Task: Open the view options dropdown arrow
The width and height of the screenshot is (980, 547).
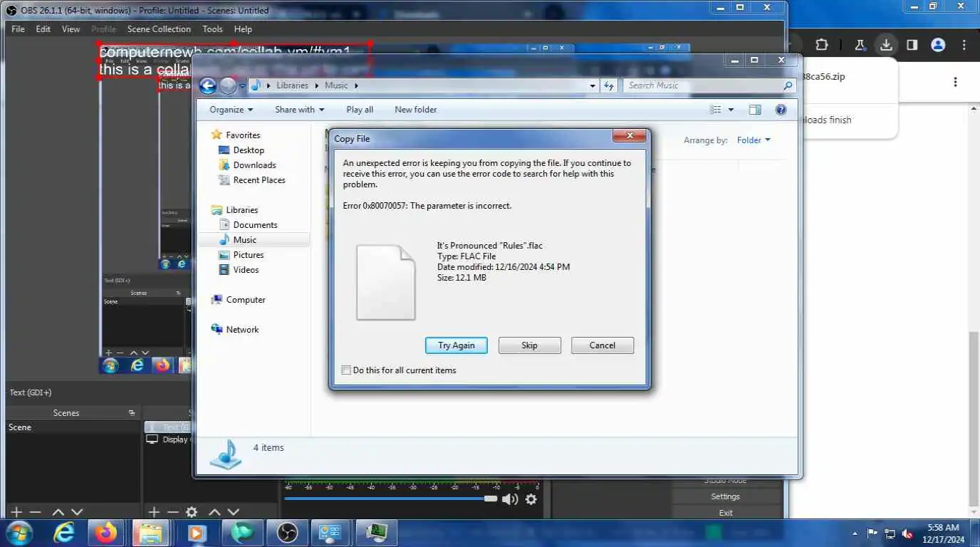Action: tap(731, 110)
